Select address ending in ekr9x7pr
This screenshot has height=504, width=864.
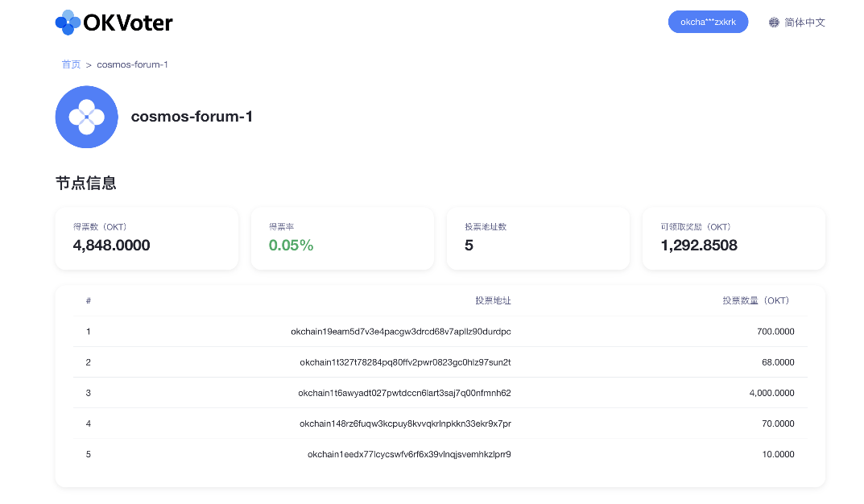click(405, 423)
